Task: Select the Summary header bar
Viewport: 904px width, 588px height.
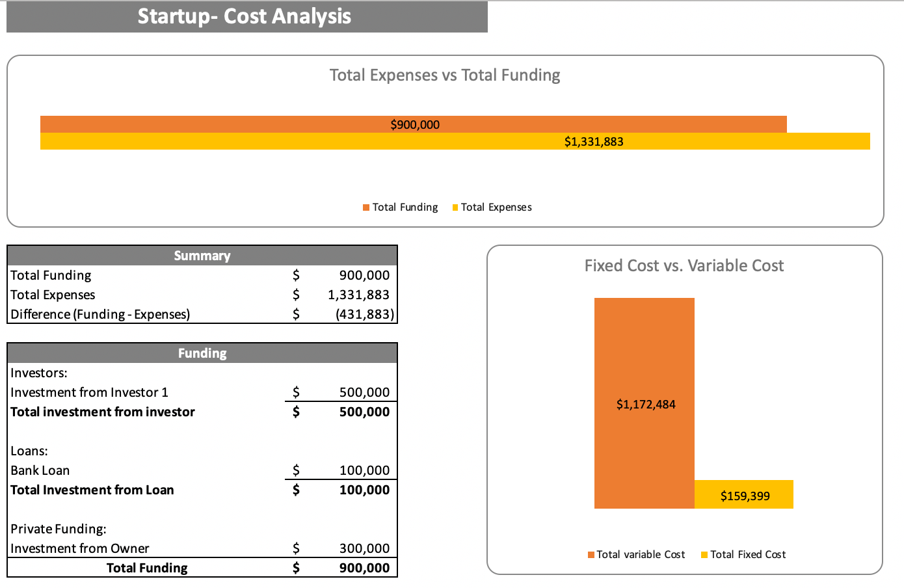Action: pos(202,255)
